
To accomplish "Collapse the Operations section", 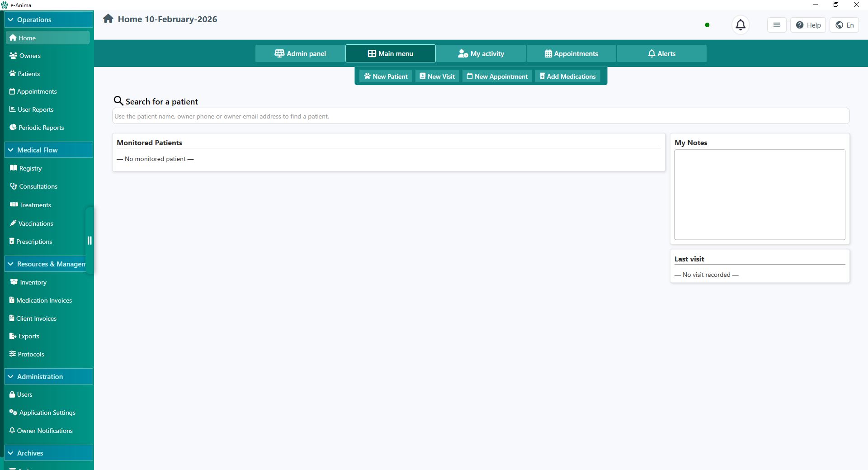I will (x=48, y=19).
